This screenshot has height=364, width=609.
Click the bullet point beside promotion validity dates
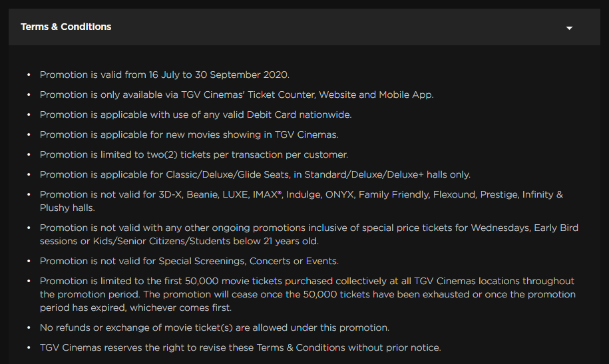click(x=28, y=75)
